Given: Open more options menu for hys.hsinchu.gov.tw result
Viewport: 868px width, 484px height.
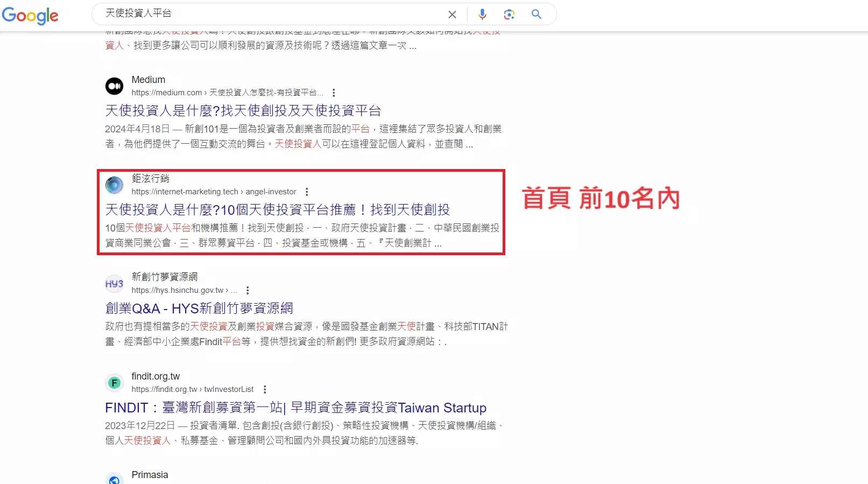Looking at the screenshot, I should (x=248, y=290).
